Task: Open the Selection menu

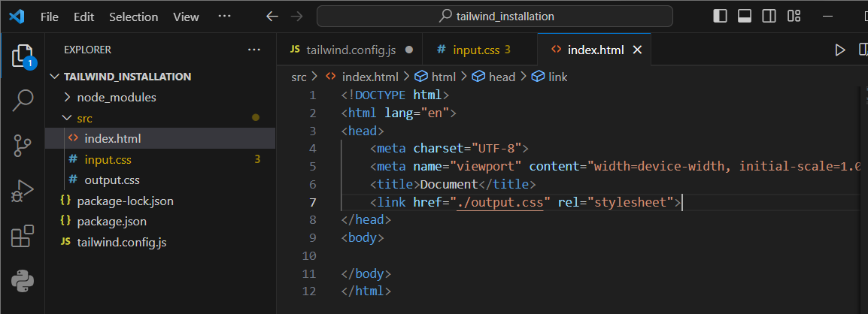Action: (133, 17)
